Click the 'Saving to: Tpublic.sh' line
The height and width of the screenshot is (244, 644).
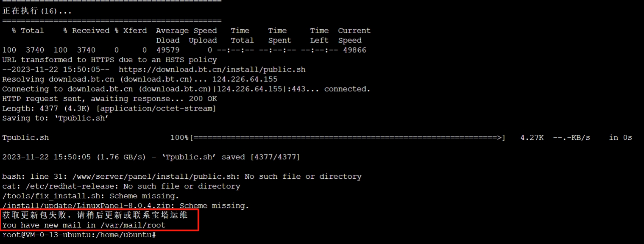tap(56, 118)
